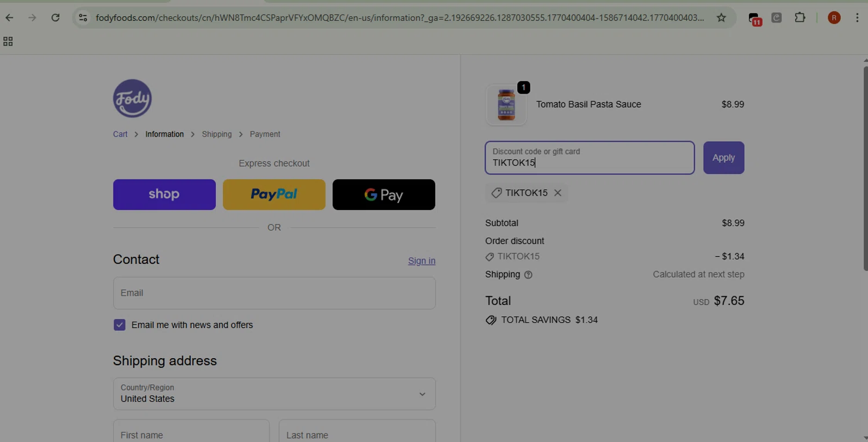
Task: Open extension with red 11 badge
Action: pyautogui.click(x=754, y=19)
